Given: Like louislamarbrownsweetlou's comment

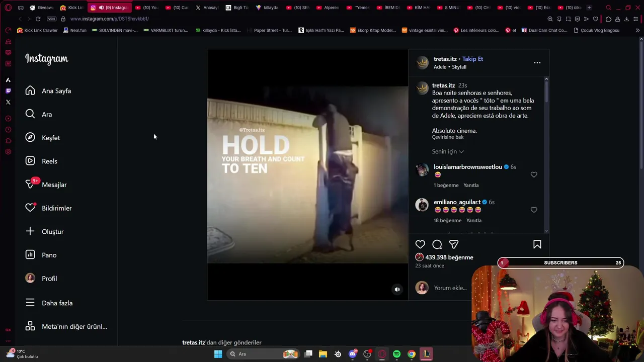Looking at the screenshot, I should click(534, 174).
